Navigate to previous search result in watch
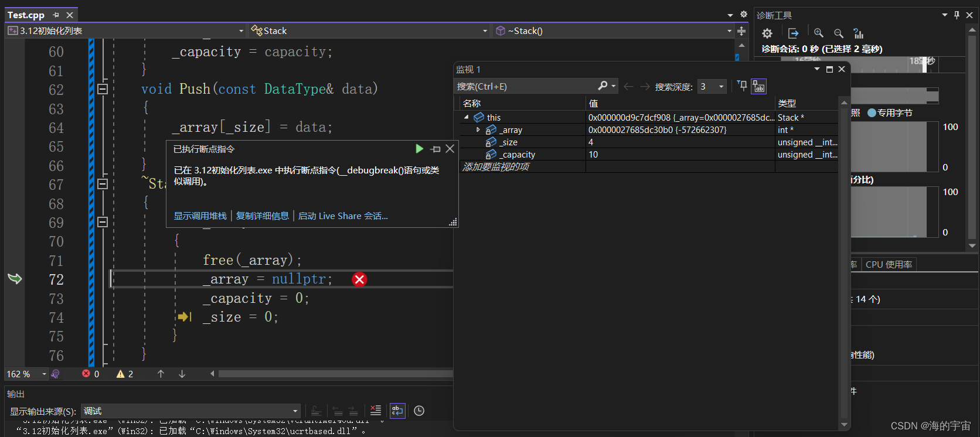 pyautogui.click(x=628, y=87)
